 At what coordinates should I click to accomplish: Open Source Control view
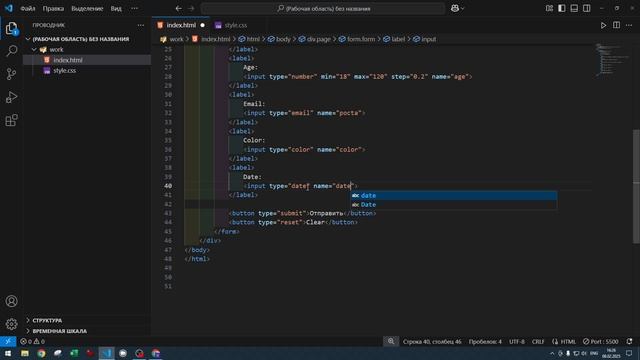(11, 74)
